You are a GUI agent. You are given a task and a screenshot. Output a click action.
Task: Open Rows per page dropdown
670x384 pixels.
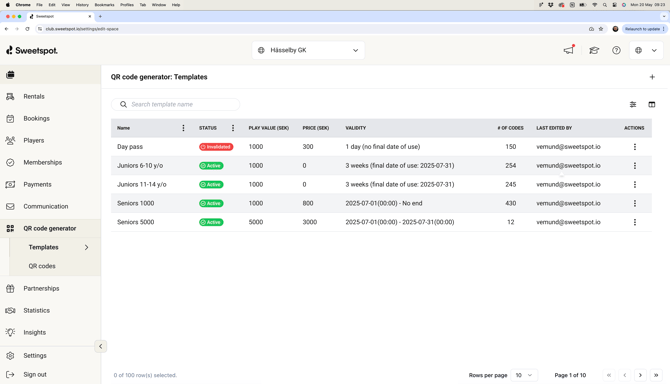coord(524,375)
